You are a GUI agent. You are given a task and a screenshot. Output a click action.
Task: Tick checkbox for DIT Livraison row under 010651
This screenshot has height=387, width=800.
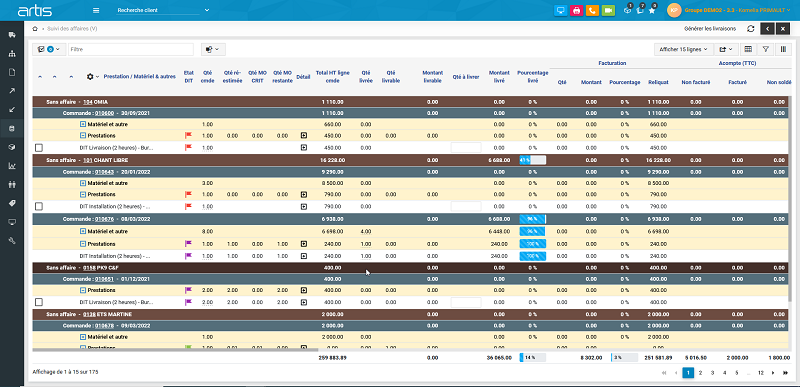[39, 302]
